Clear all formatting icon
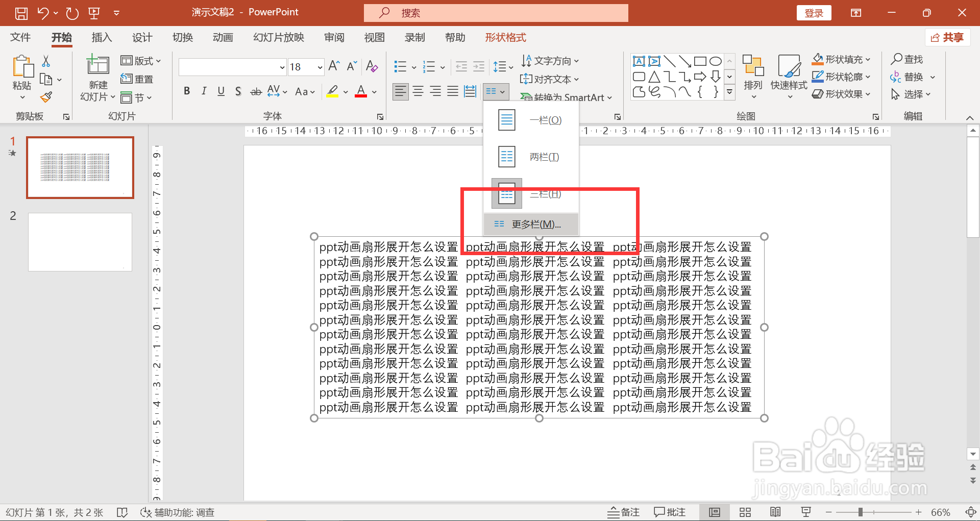Screen dimensions: 980x521 tap(372, 66)
